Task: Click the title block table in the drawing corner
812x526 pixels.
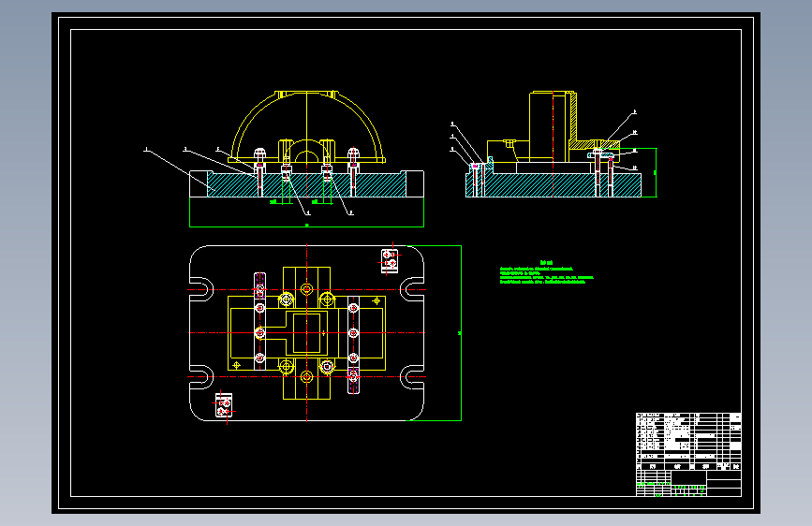Action: [688, 455]
